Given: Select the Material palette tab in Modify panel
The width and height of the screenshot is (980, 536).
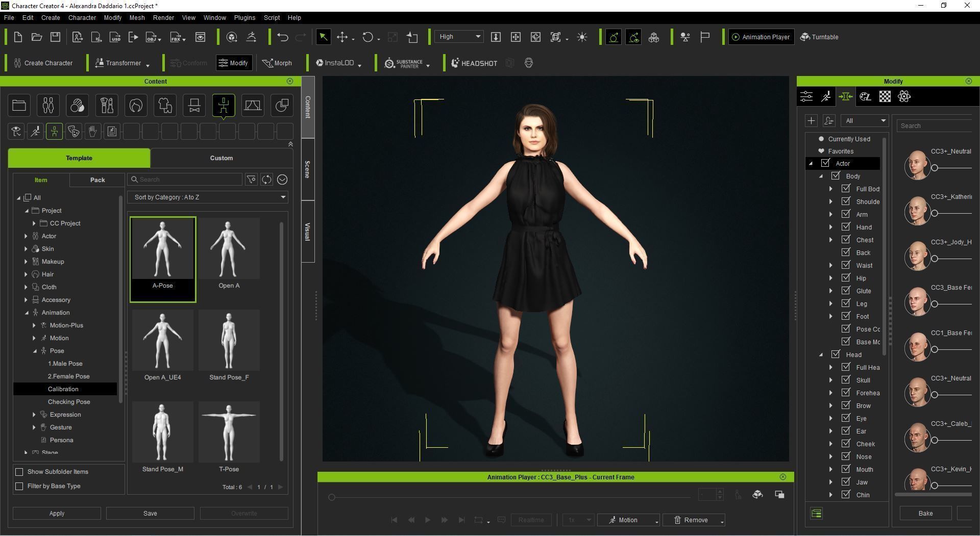Looking at the screenshot, I should point(865,96).
